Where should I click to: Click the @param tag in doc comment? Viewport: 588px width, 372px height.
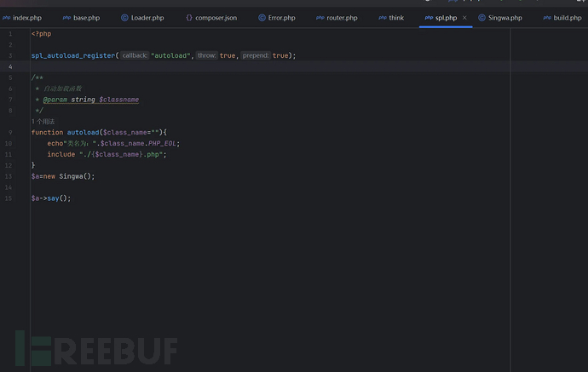pos(55,100)
